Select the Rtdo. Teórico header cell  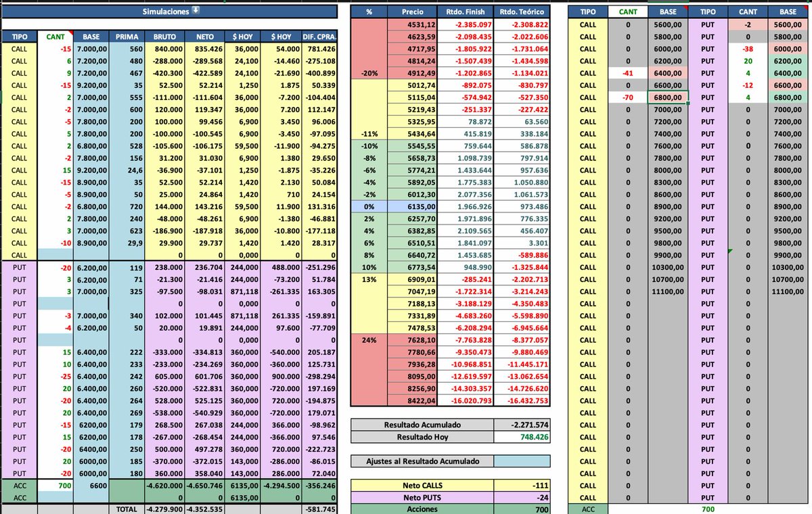click(x=521, y=11)
